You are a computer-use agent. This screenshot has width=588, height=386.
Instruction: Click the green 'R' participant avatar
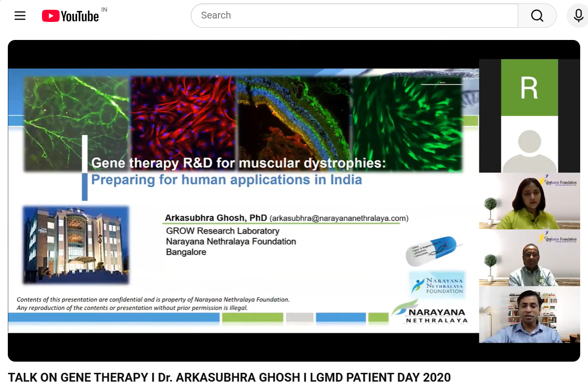pos(529,88)
